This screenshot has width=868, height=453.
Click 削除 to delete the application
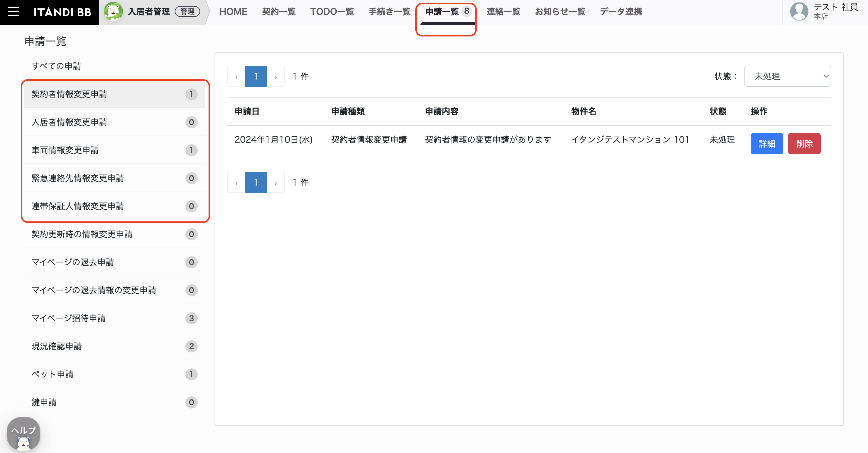[804, 143]
